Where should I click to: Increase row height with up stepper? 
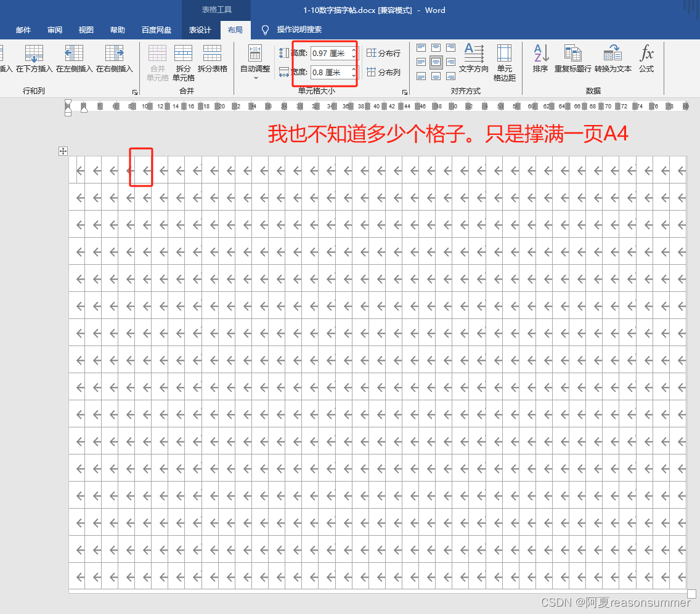pos(354,50)
